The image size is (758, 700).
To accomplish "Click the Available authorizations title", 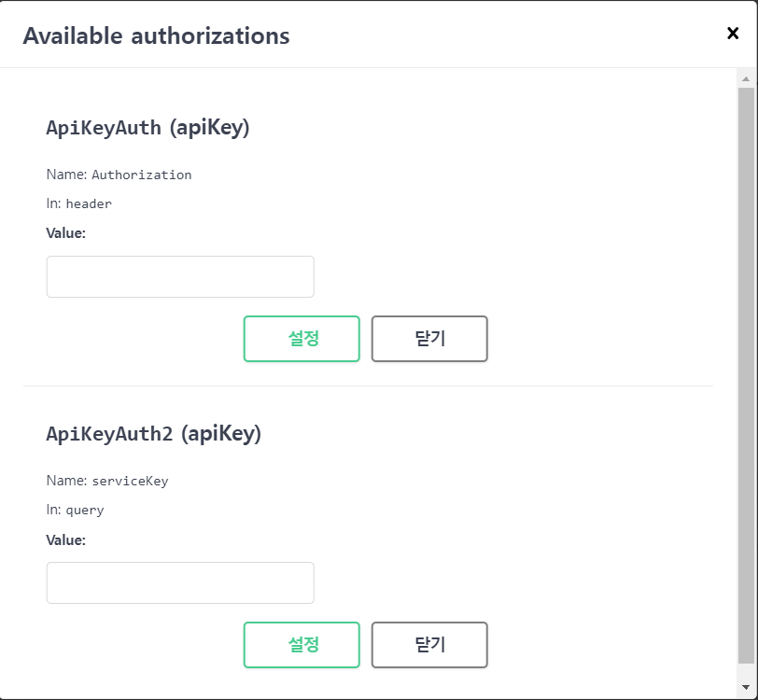I will click(x=156, y=36).
